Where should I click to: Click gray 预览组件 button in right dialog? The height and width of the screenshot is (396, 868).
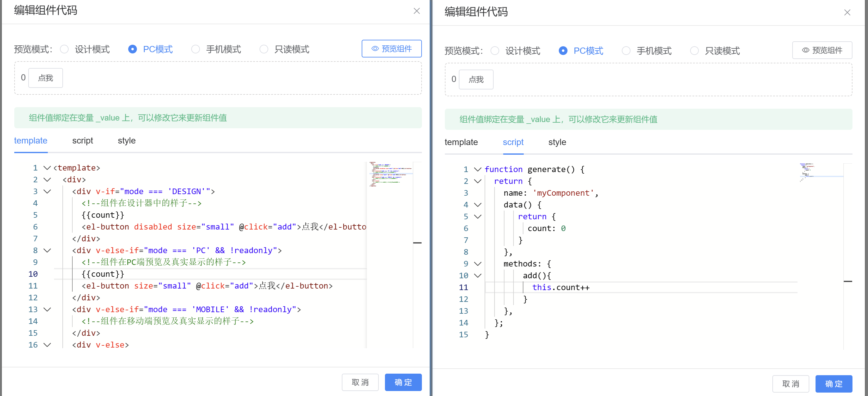(x=822, y=50)
